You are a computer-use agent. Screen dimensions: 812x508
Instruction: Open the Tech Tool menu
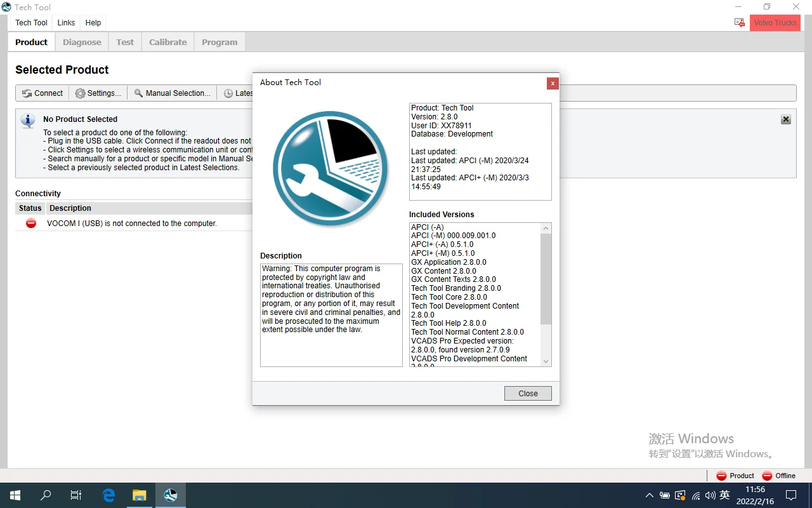pyautogui.click(x=31, y=23)
